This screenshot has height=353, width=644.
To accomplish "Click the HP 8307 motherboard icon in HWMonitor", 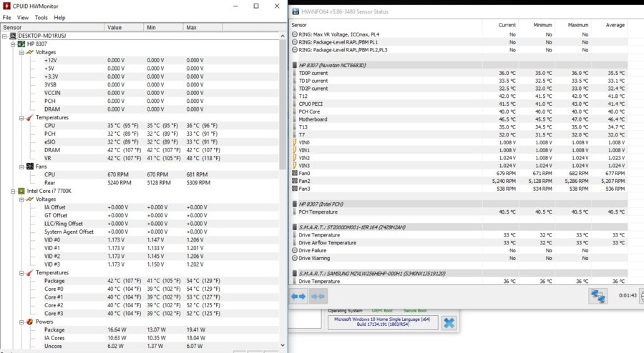I will pos(21,44).
